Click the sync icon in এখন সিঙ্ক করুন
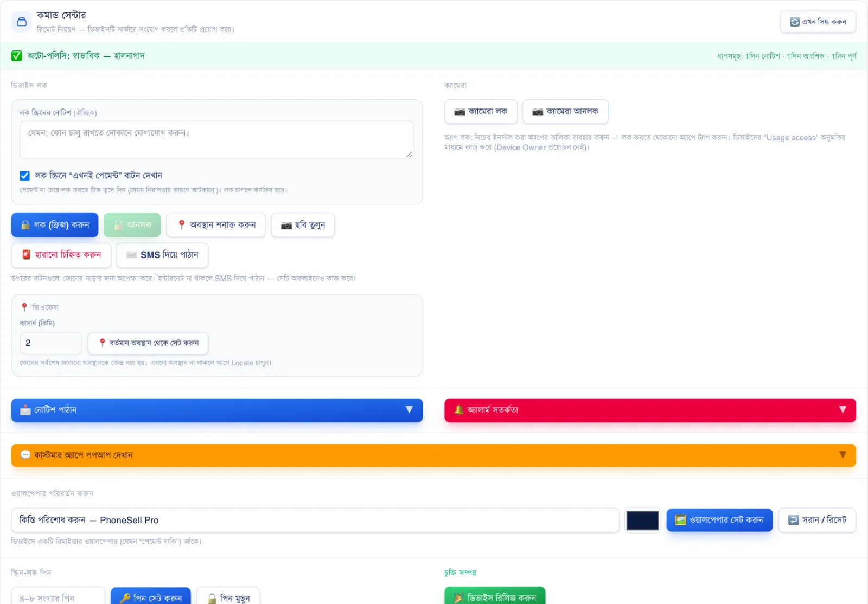 794,22
